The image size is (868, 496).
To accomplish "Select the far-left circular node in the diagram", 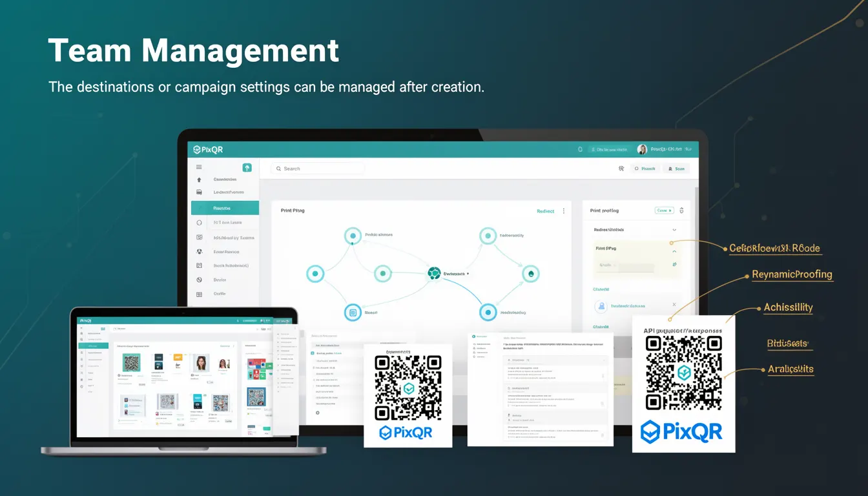I will click(315, 274).
